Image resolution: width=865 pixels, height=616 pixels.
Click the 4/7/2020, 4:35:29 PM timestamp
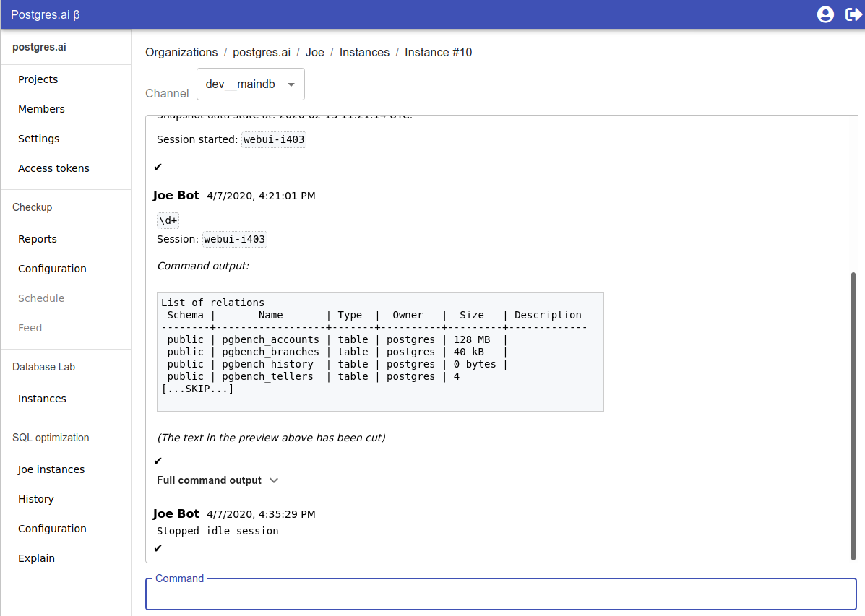point(261,514)
